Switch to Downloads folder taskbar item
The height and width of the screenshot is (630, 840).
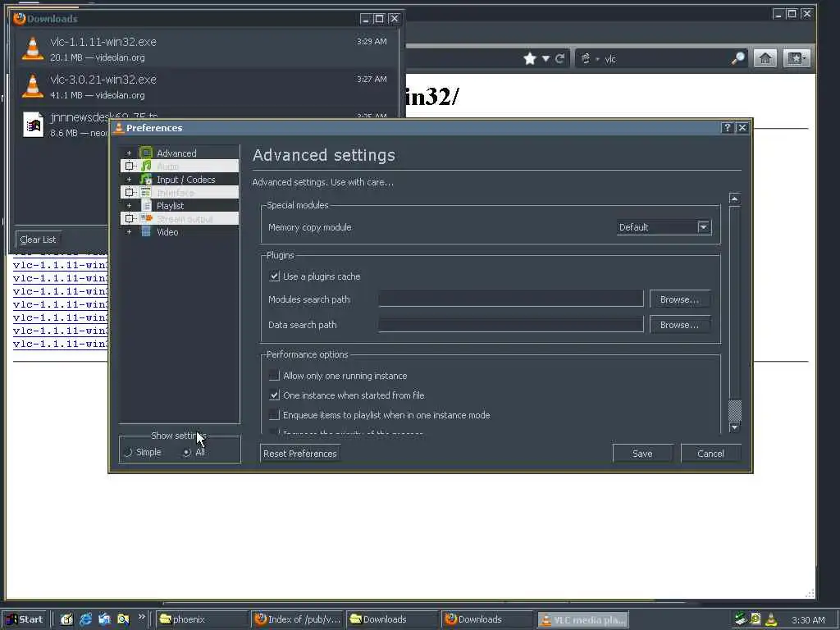pyautogui.click(x=393, y=619)
